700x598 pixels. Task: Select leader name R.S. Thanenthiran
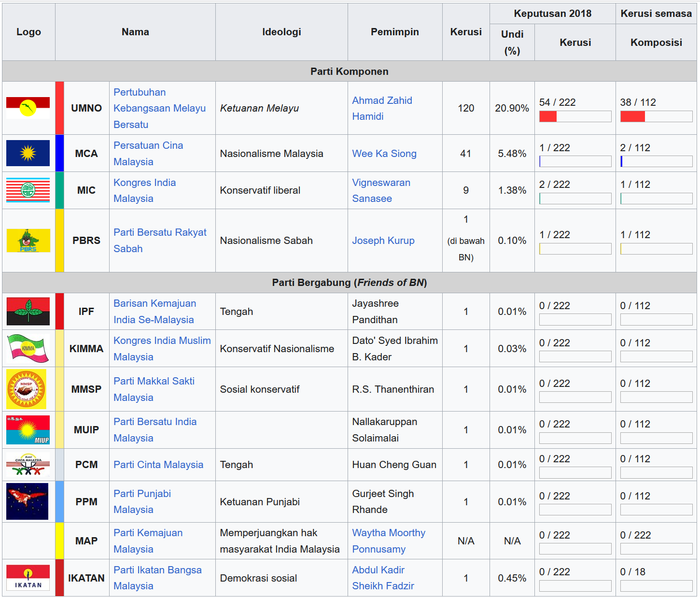tap(393, 389)
